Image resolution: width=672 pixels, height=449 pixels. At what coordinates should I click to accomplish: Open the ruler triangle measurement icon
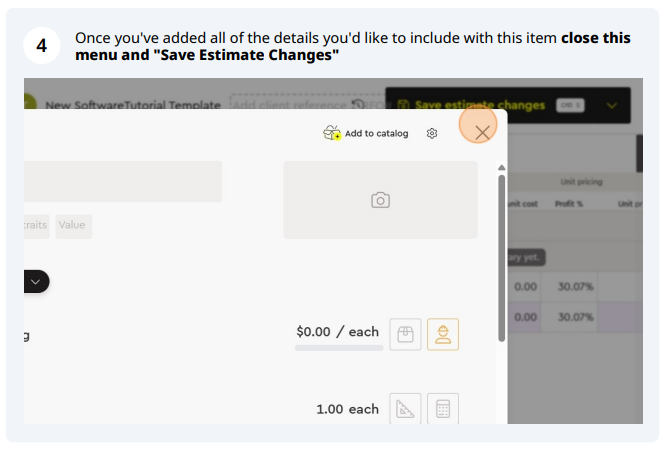pyautogui.click(x=405, y=409)
